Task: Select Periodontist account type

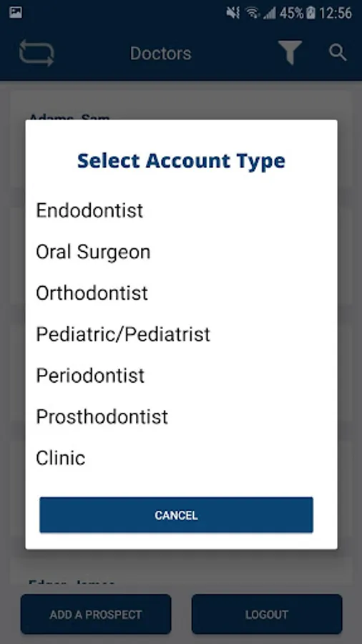Action: pyautogui.click(x=182, y=376)
